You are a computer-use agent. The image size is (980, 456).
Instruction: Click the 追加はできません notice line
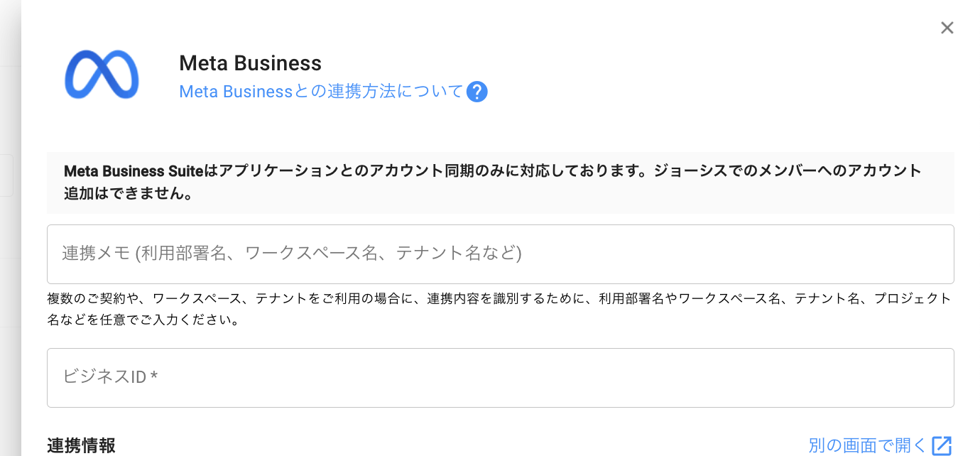coord(129,194)
